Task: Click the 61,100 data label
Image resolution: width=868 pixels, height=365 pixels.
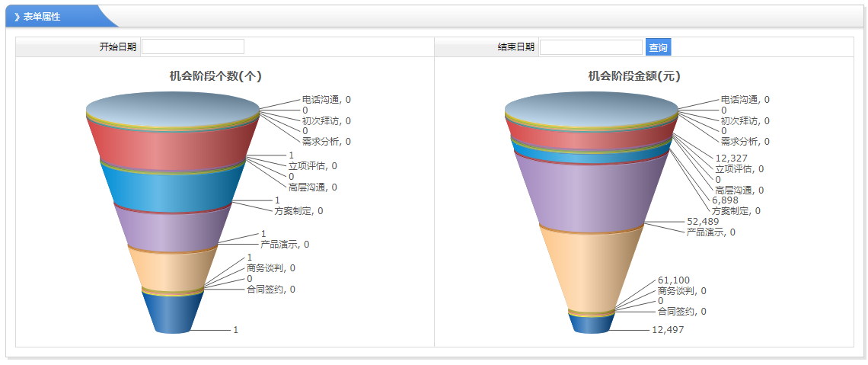Action: click(673, 280)
